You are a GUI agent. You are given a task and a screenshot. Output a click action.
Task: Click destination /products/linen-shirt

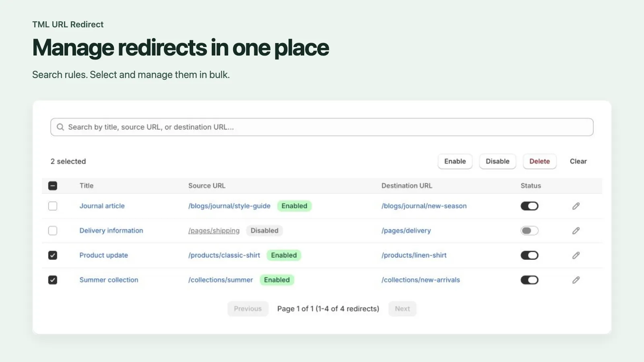pyautogui.click(x=414, y=255)
